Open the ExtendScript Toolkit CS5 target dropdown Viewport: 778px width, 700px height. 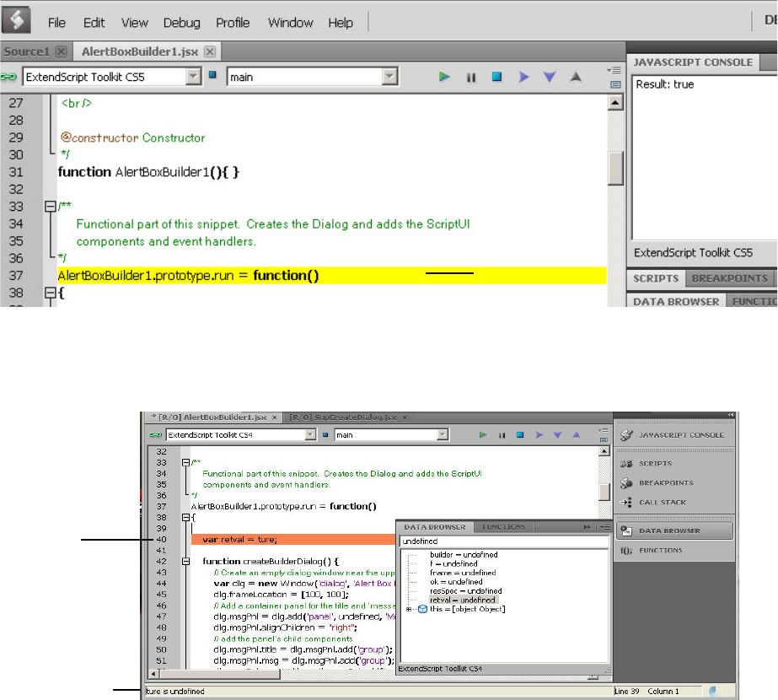click(193, 77)
